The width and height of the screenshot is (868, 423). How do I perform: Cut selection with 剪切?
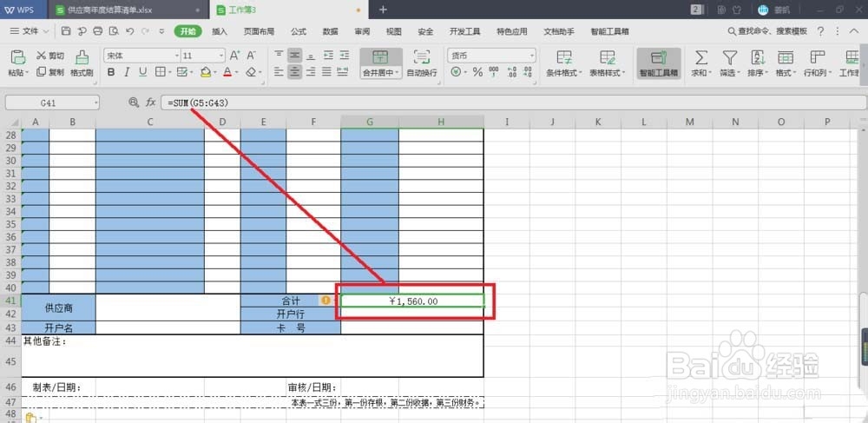pos(51,56)
